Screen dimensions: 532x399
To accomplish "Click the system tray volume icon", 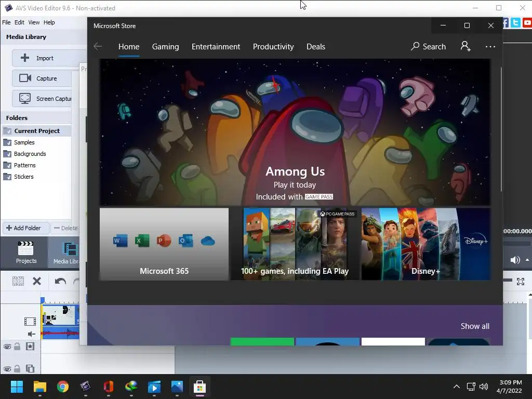I will click(484, 387).
